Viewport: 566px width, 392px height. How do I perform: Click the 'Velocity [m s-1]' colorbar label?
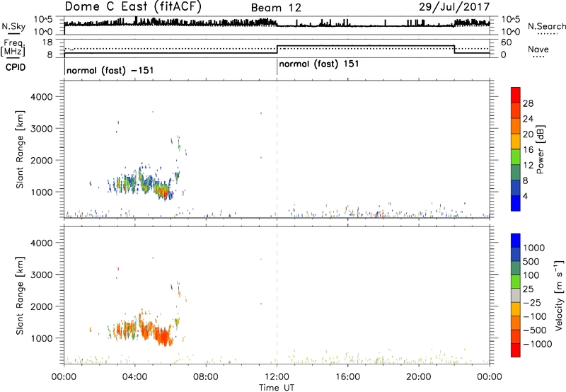pyautogui.click(x=559, y=295)
